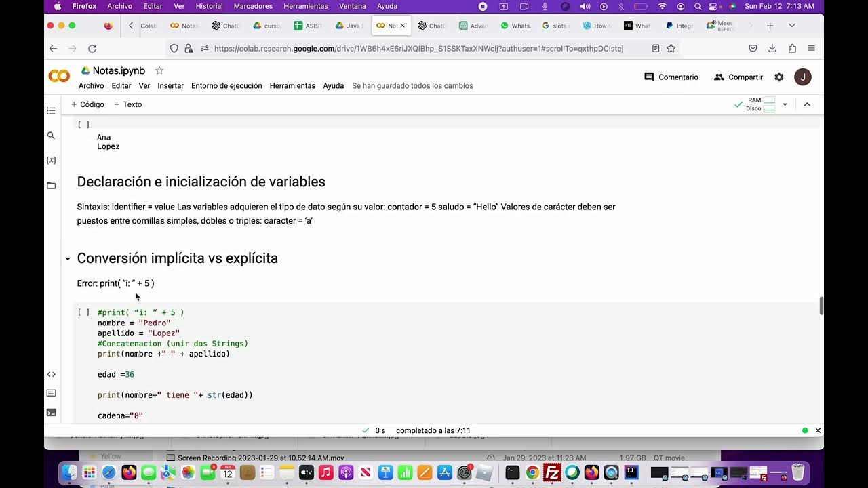Run the empty cell above Ana output
Image resolution: width=868 pixels, height=488 pixels.
(x=83, y=125)
